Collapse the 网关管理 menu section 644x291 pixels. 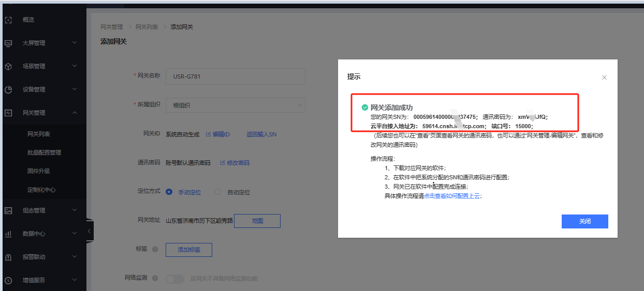[x=75, y=113]
